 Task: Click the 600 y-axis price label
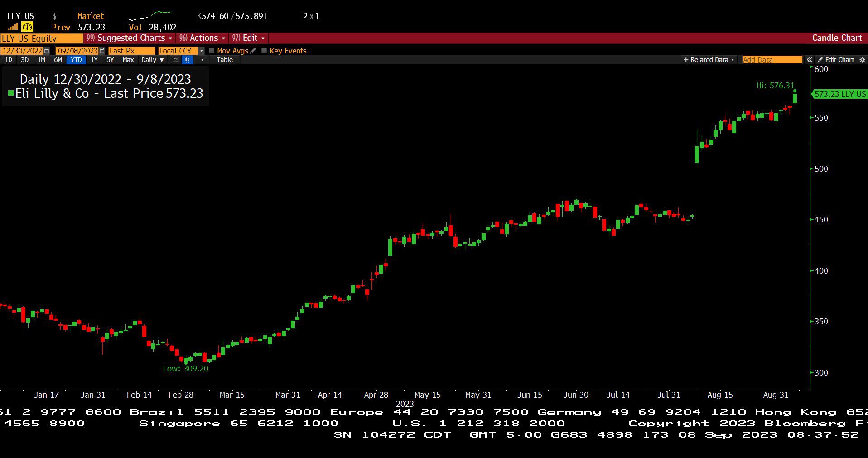click(x=821, y=69)
